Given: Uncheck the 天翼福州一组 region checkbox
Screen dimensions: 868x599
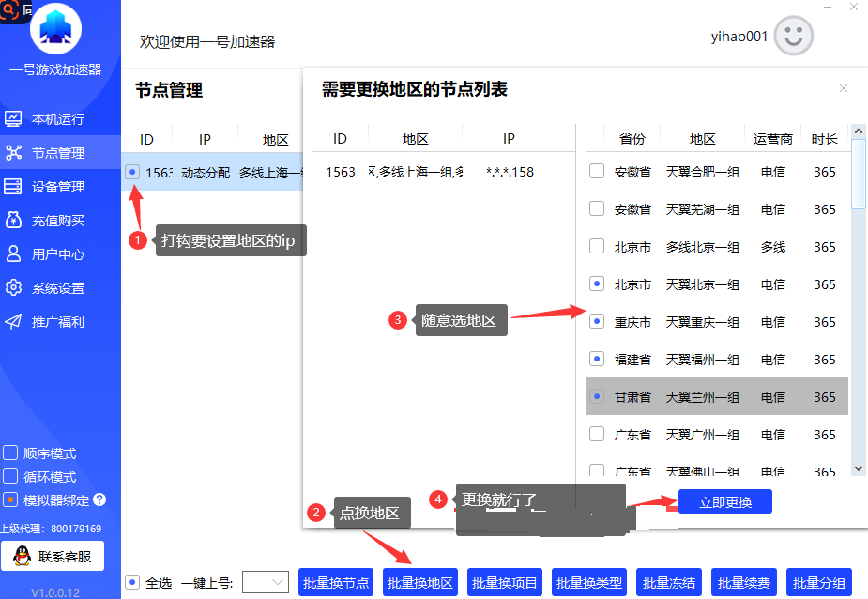Looking at the screenshot, I should (597, 359).
